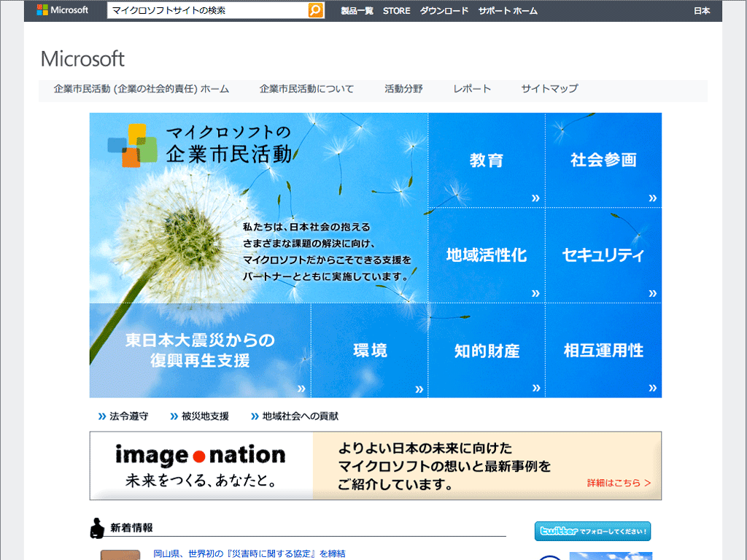Follow the 地域社会への貢献 link
The width and height of the screenshot is (747, 560).
pyautogui.click(x=300, y=416)
